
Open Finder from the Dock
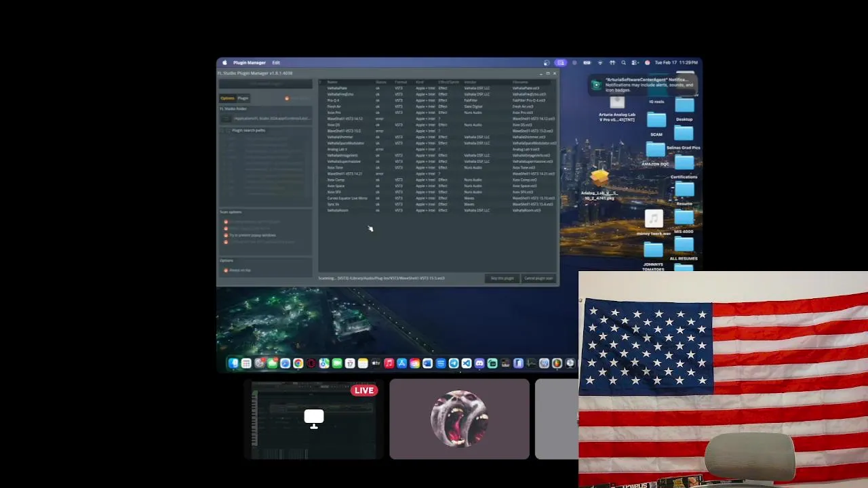[233, 363]
